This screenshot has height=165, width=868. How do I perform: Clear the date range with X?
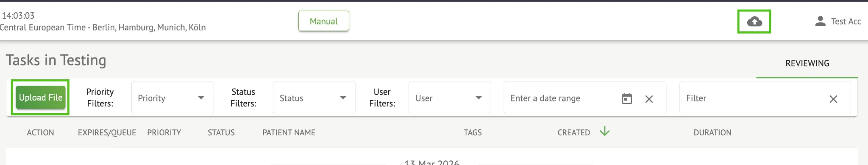(649, 99)
